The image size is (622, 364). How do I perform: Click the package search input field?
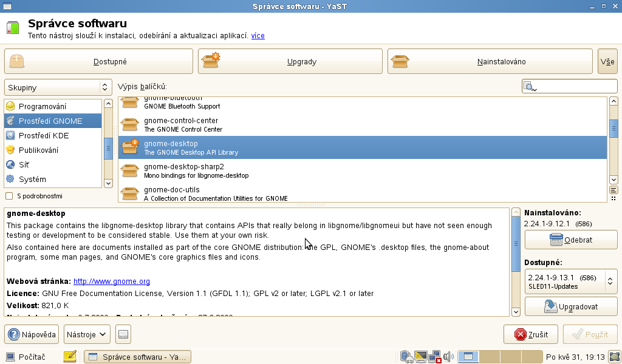(x=570, y=86)
